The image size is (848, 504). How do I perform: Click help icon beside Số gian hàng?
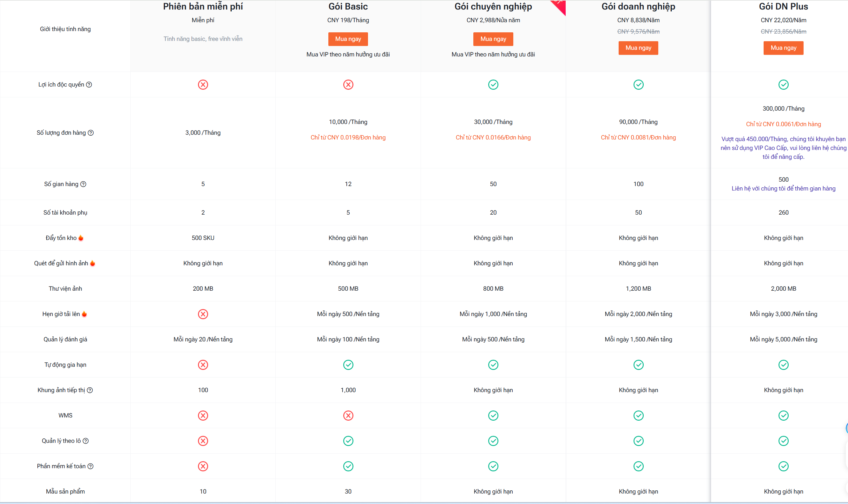pos(83,184)
